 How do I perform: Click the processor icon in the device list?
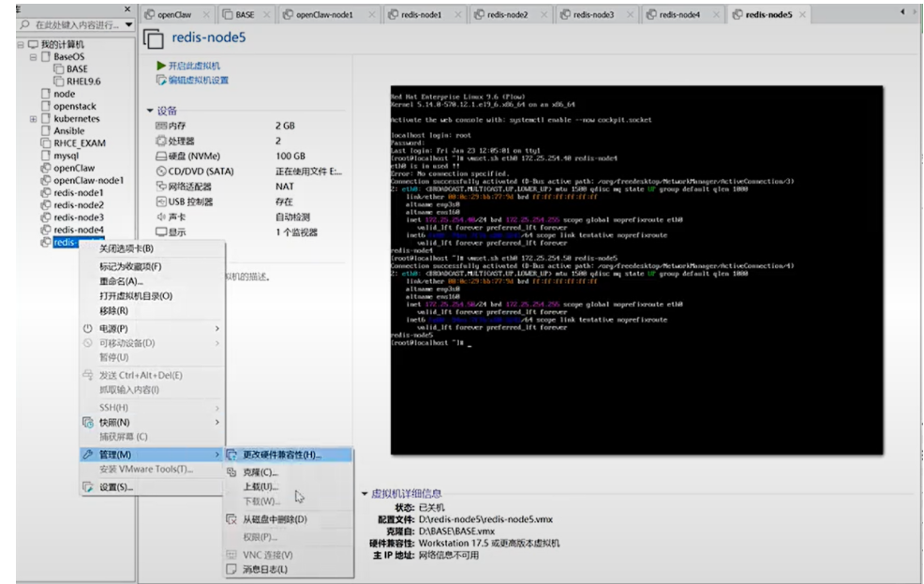[161, 141]
